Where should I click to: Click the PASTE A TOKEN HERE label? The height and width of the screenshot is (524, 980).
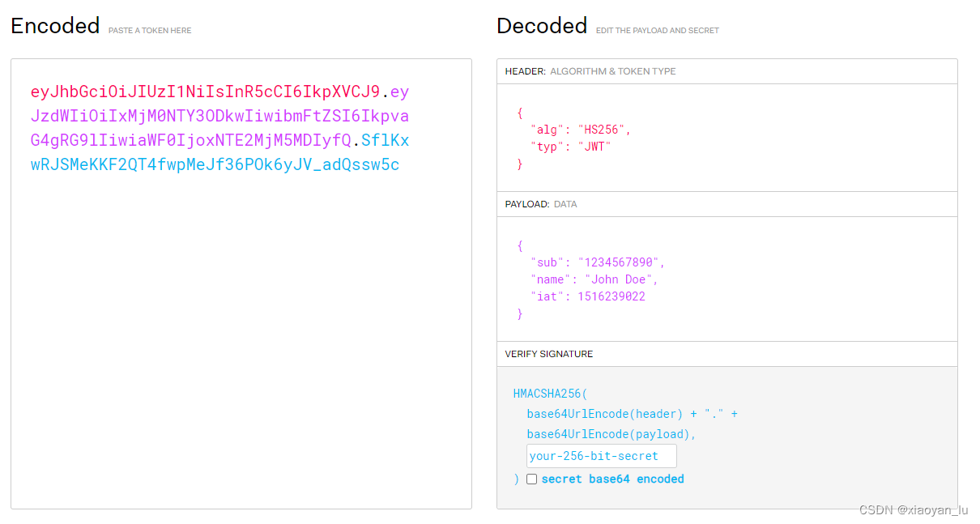(x=150, y=30)
